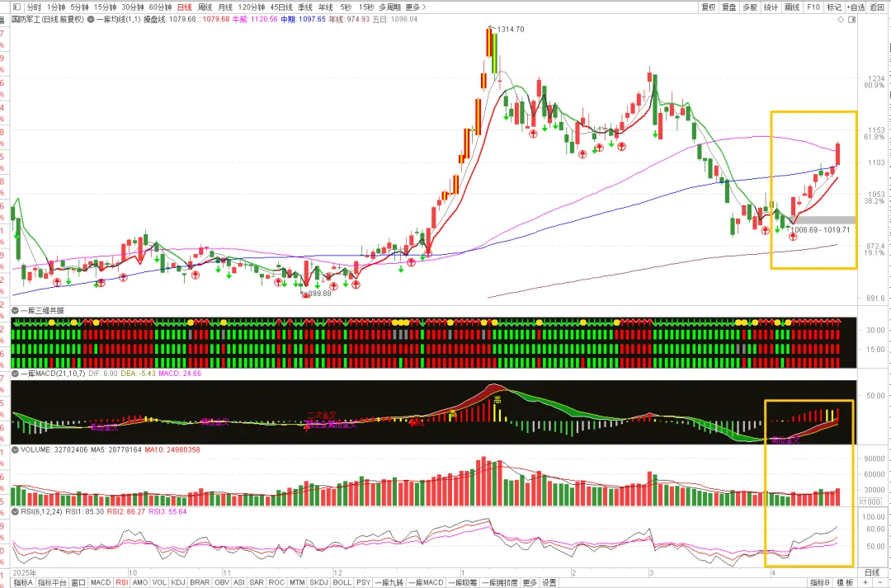This screenshot has height=588, width=891.
Task: Select the ASI indicator tab
Action: (238, 582)
